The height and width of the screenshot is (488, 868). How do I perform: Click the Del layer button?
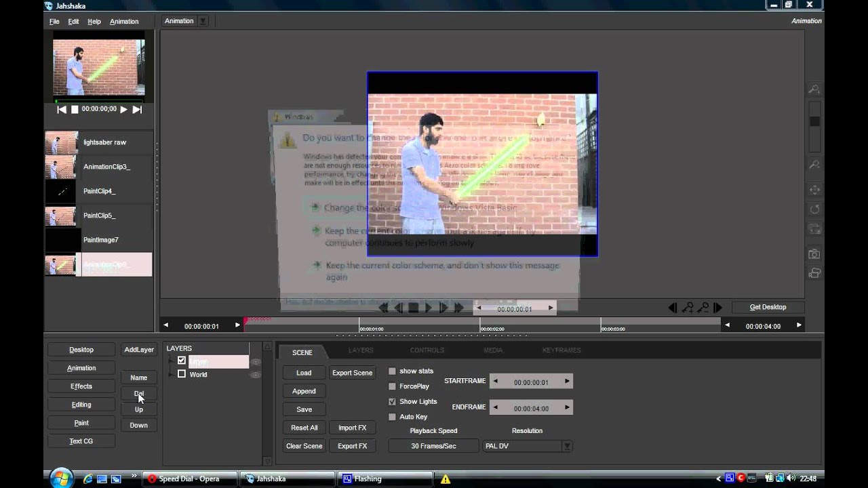click(x=139, y=393)
